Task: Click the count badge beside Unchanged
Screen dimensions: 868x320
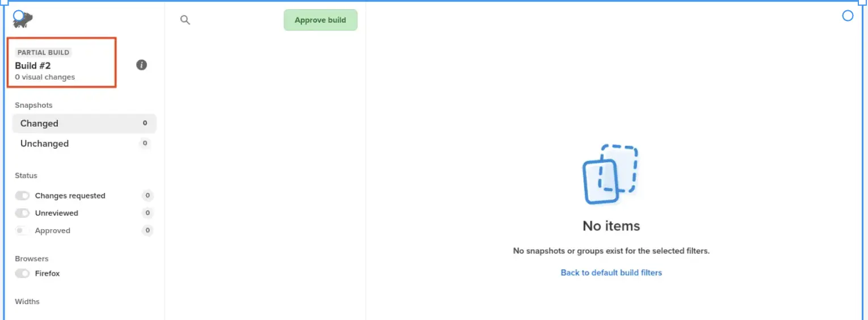Action: [x=145, y=144]
